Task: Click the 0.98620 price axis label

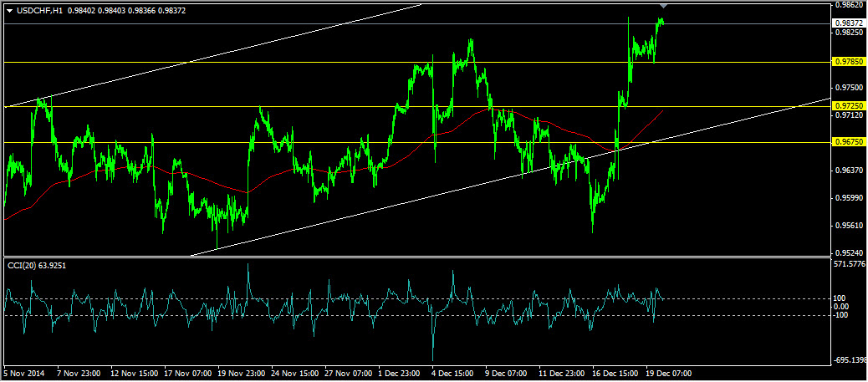Action: pos(849,4)
